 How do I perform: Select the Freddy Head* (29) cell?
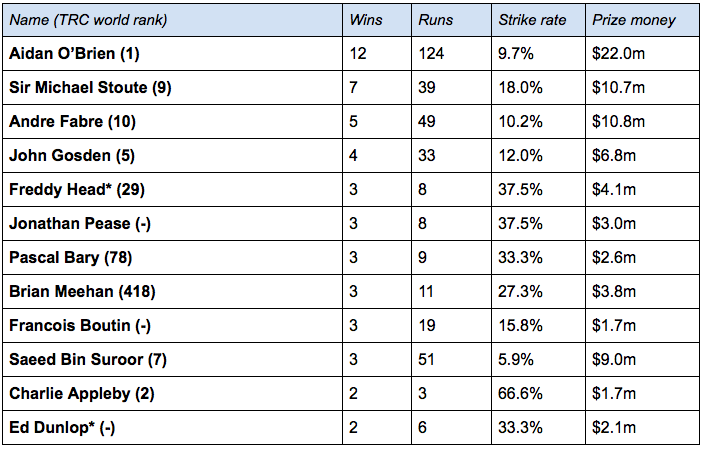(x=173, y=190)
